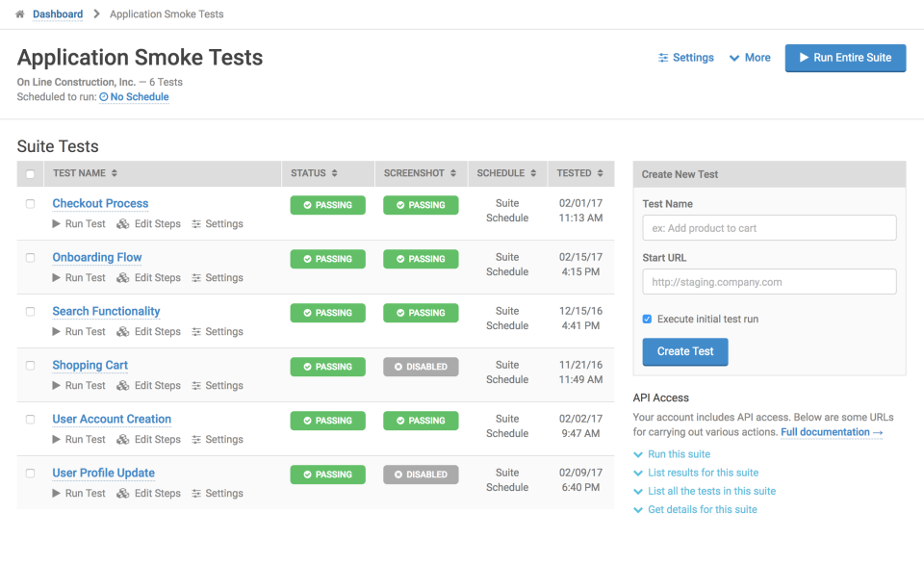Screen dimensions: 924x564
Task: Expand the Run this suite API entry
Action: (679, 453)
